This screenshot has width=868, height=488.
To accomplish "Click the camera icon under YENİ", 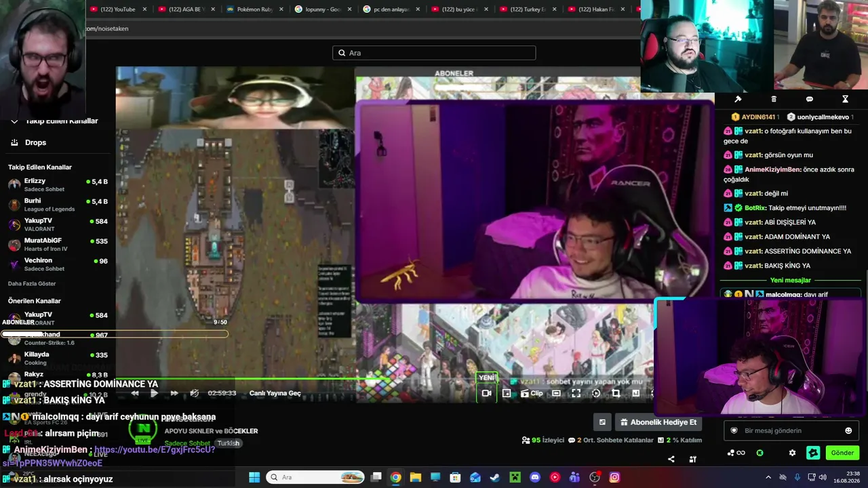I will [x=486, y=393].
